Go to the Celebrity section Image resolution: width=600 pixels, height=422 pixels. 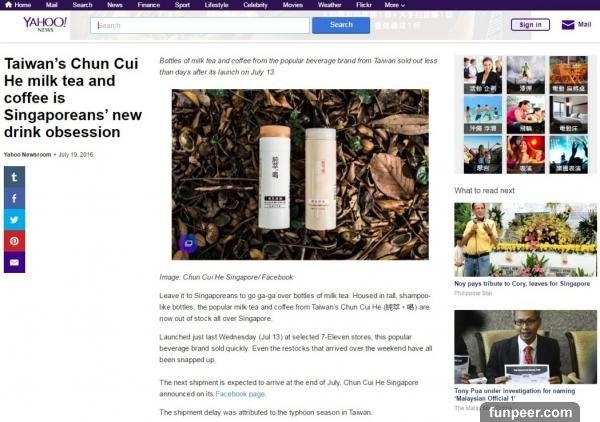255,5
